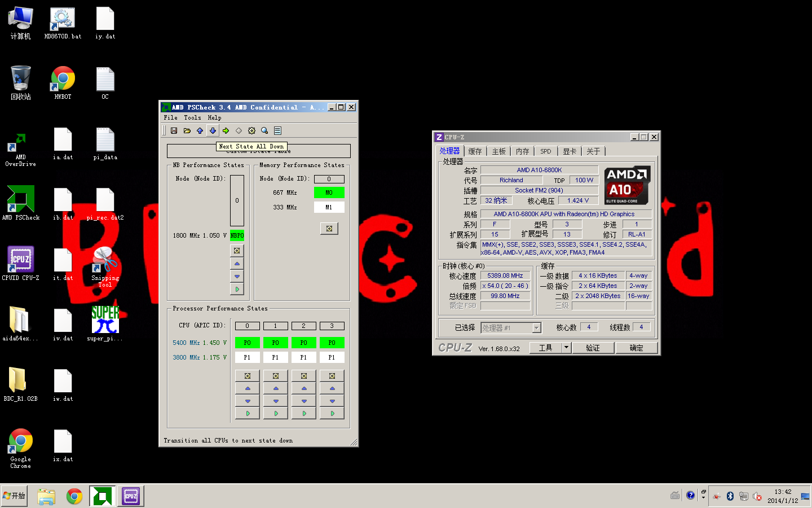Click the green right arrow toolbar icon
Image resolution: width=812 pixels, height=508 pixels.
tap(226, 130)
